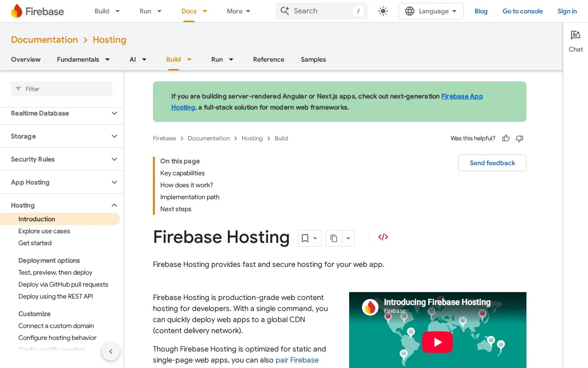Play the Introducing Firebase Hosting video
The width and height of the screenshot is (588, 368).
438,342
